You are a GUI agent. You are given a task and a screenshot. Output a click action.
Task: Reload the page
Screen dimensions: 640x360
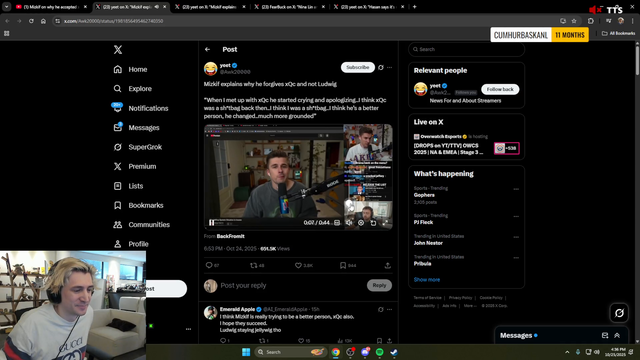[31, 21]
